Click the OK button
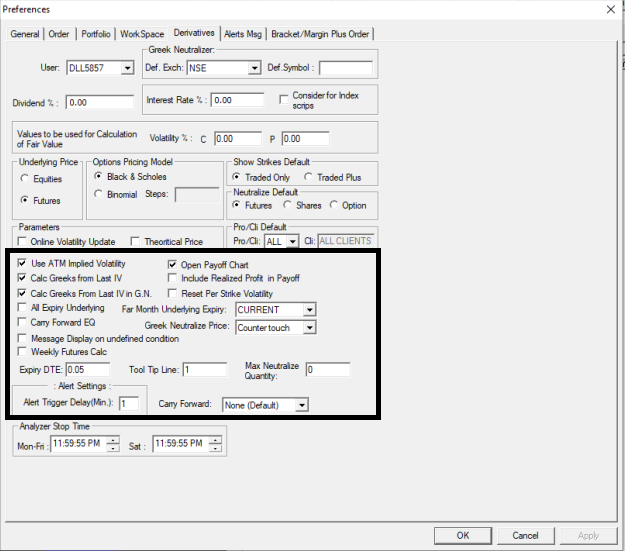Screen dimensions: 625x551 (x=462, y=535)
